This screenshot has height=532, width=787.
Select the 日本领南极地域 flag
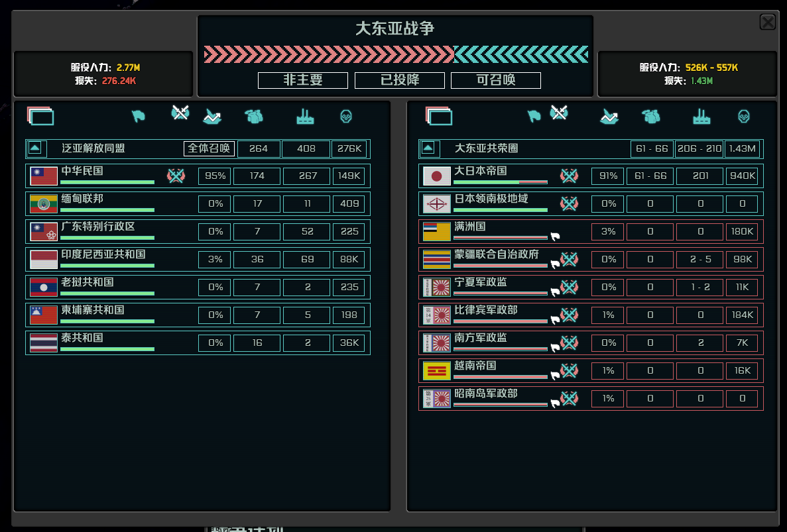coord(437,203)
